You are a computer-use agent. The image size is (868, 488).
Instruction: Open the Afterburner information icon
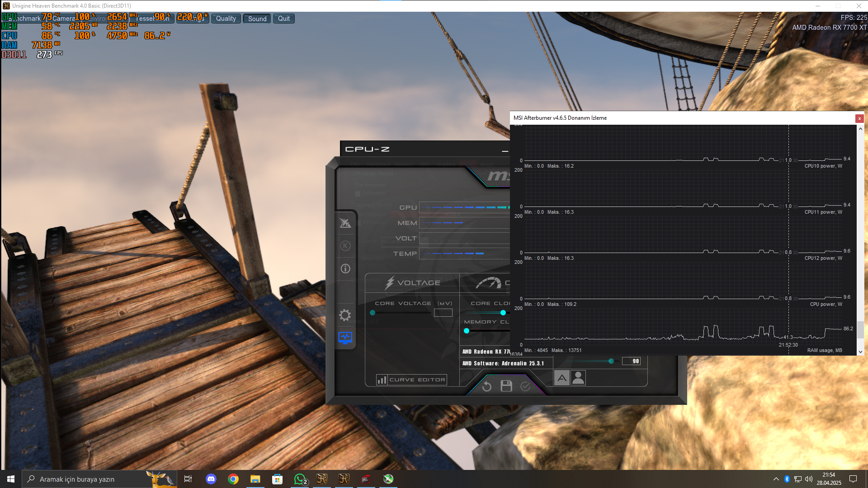345,269
